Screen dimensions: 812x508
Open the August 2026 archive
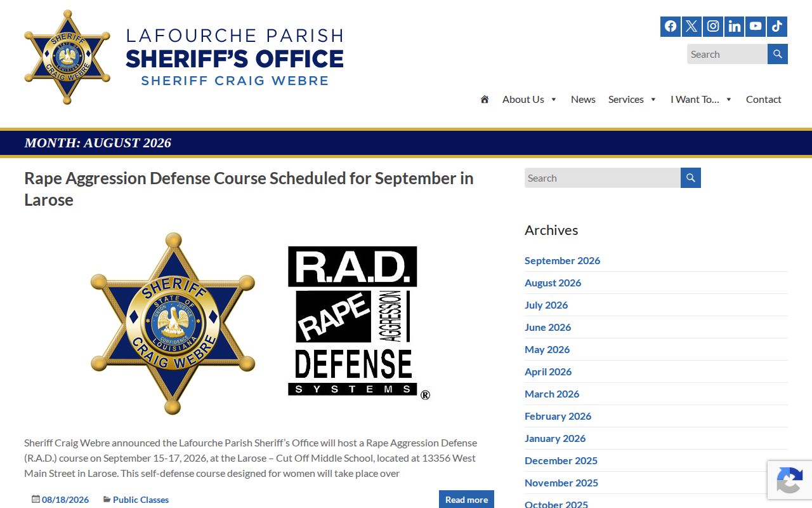553,283
